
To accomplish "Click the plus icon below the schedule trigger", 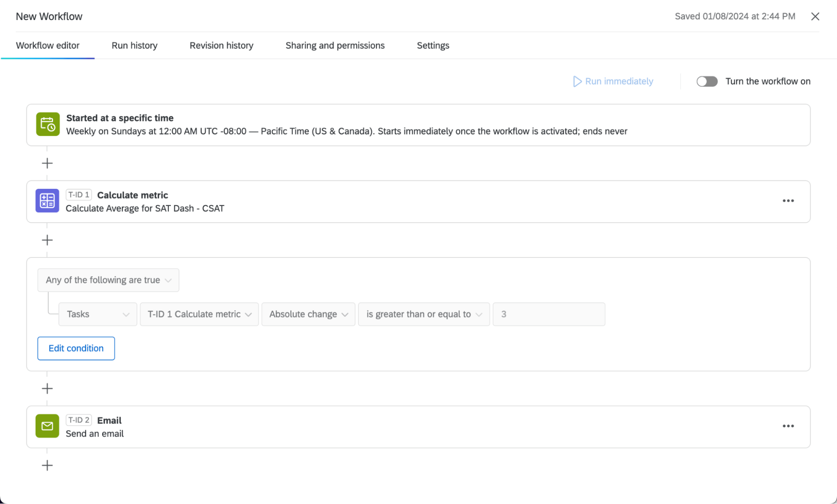I will [47, 163].
